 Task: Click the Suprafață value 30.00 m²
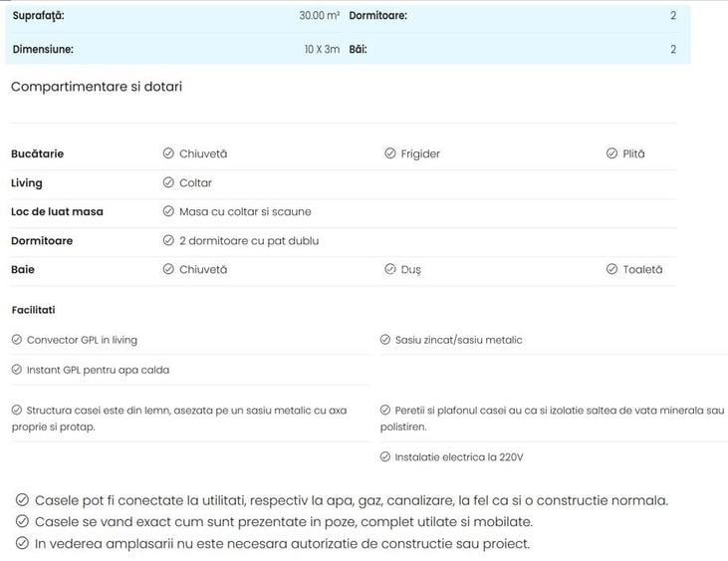(x=319, y=16)
